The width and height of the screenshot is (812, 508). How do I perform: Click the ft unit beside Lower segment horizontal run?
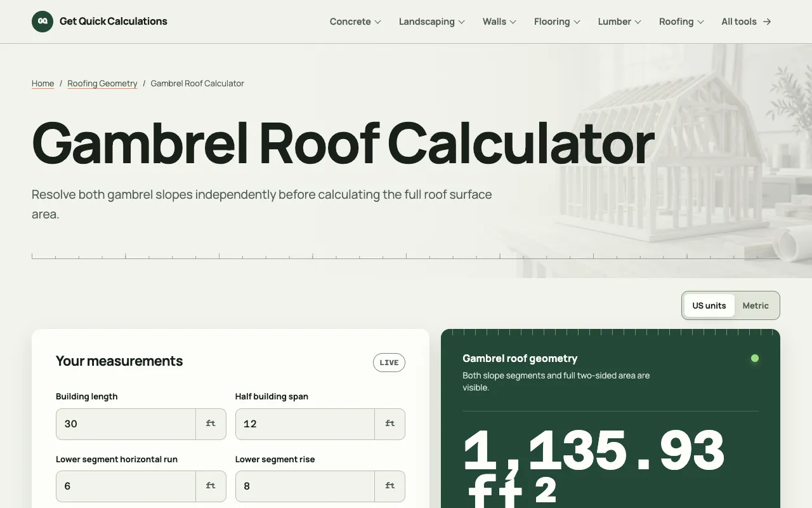tap(211, 486)
